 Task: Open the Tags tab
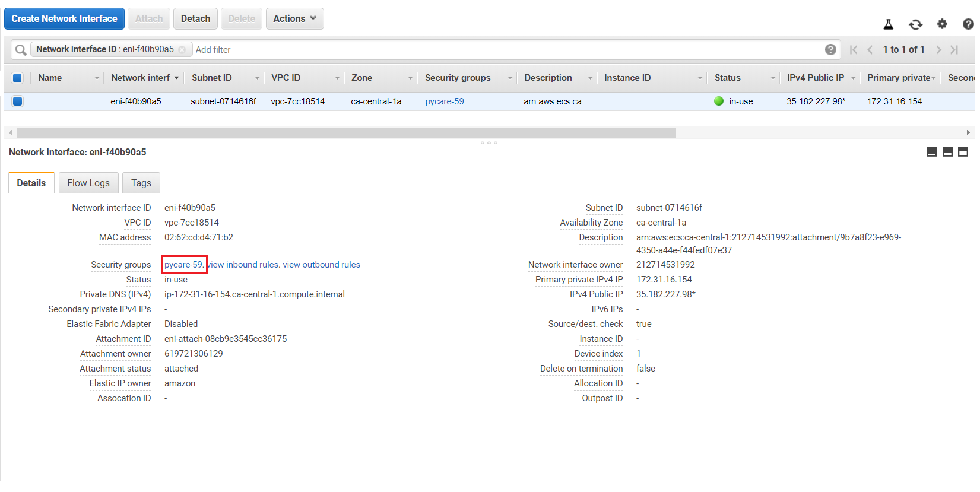pyautogui.click(x=141, y=183)
